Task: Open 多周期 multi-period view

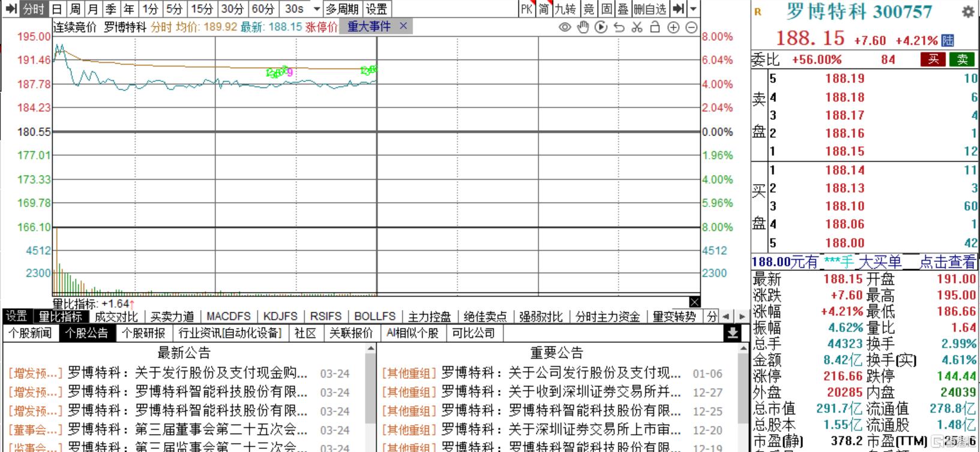Action: click(342, 9)
